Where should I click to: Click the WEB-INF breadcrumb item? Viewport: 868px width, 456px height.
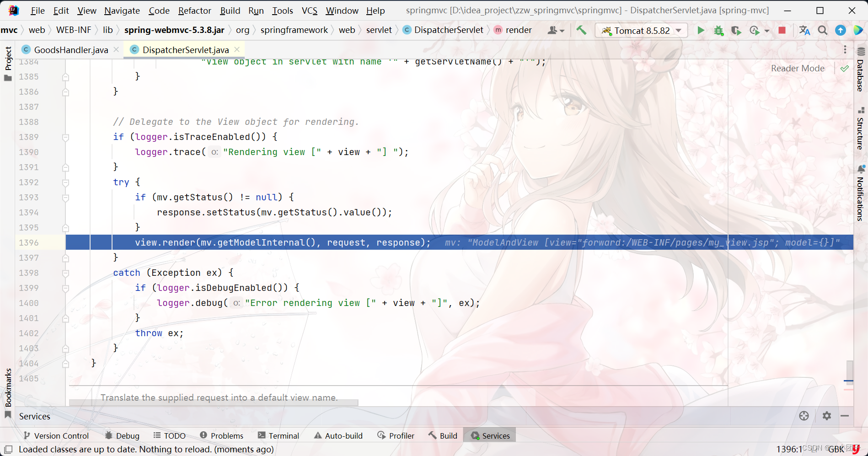[74, 30]
